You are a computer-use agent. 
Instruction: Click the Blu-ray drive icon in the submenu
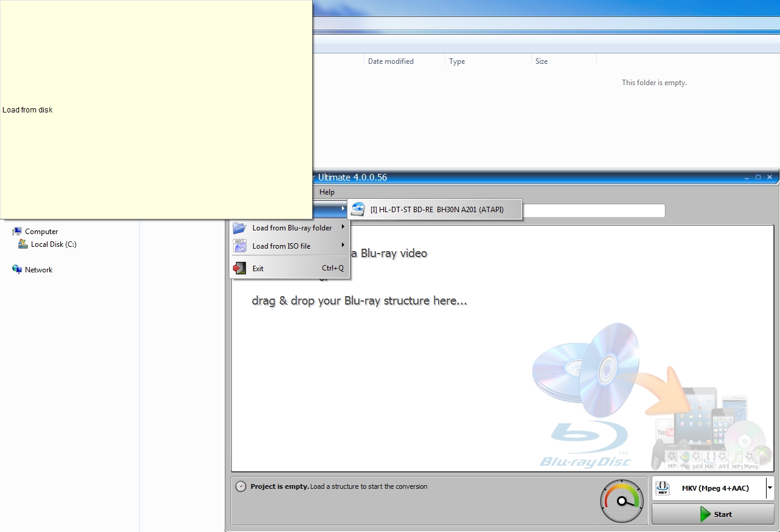pos(358,210)
